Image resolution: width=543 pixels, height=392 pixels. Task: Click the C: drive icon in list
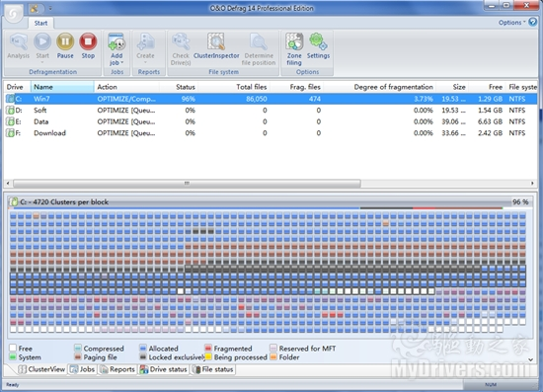[11, 99]
